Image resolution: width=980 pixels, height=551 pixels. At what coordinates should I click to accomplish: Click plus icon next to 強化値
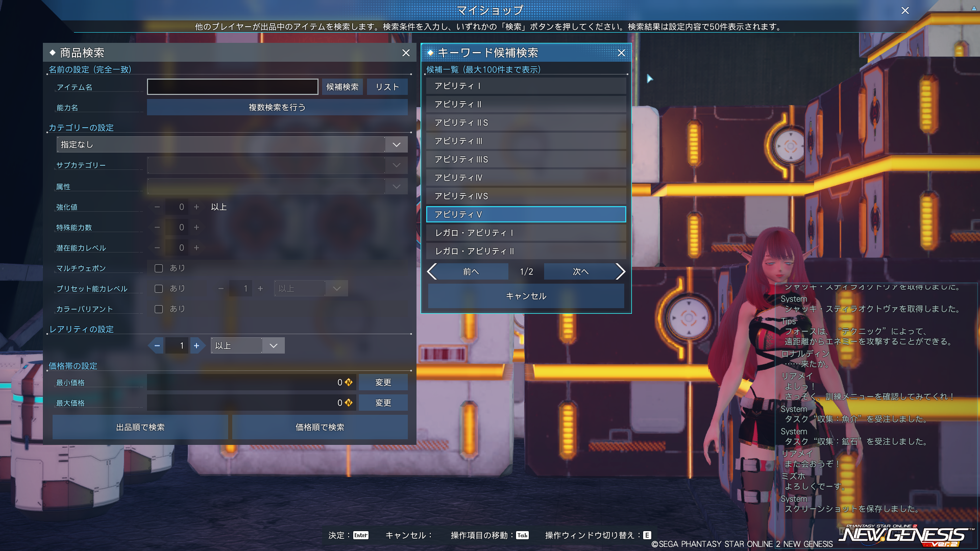197,207
